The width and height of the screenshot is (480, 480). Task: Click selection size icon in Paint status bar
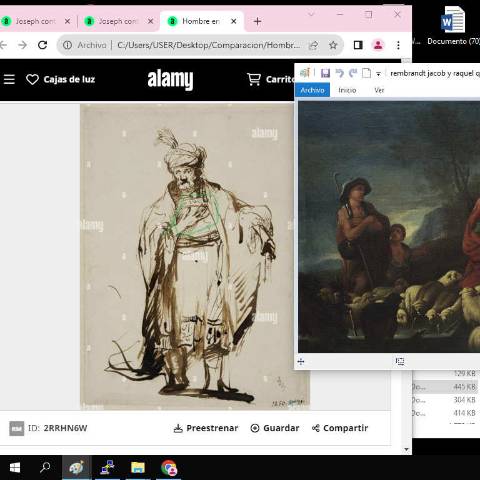[400, 361]
